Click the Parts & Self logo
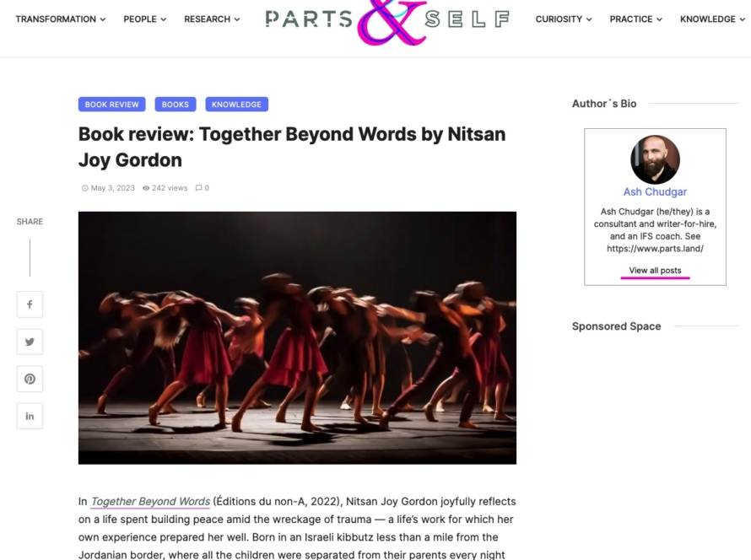751x560 pixels. 387,22
